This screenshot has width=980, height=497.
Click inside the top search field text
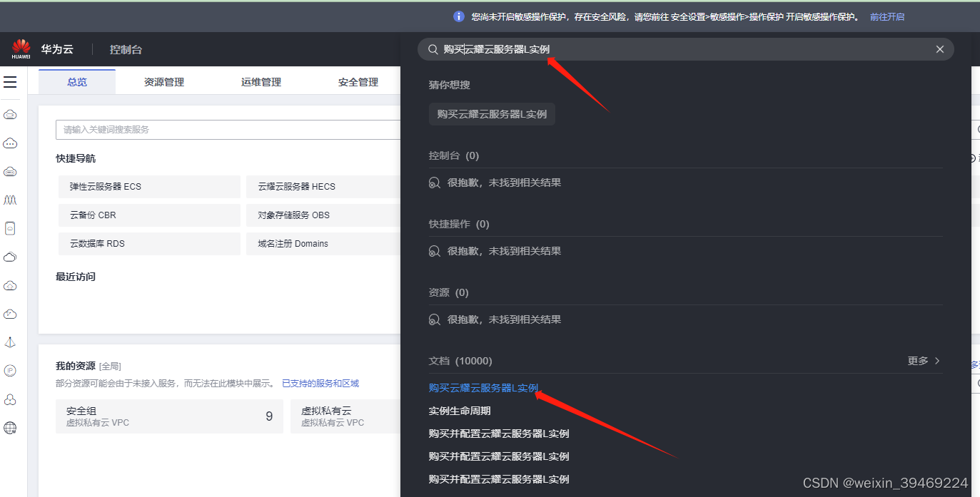pyautogui.click(x=497, y=49)
